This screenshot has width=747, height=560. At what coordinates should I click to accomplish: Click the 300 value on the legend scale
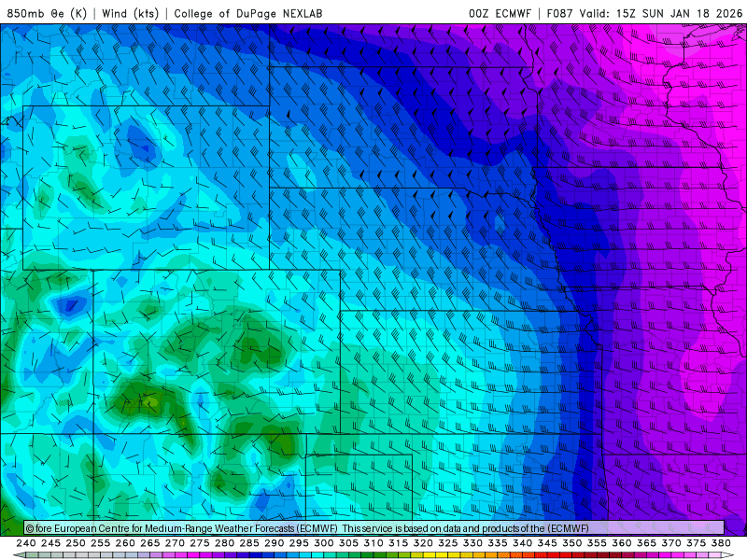pos(323,543)
